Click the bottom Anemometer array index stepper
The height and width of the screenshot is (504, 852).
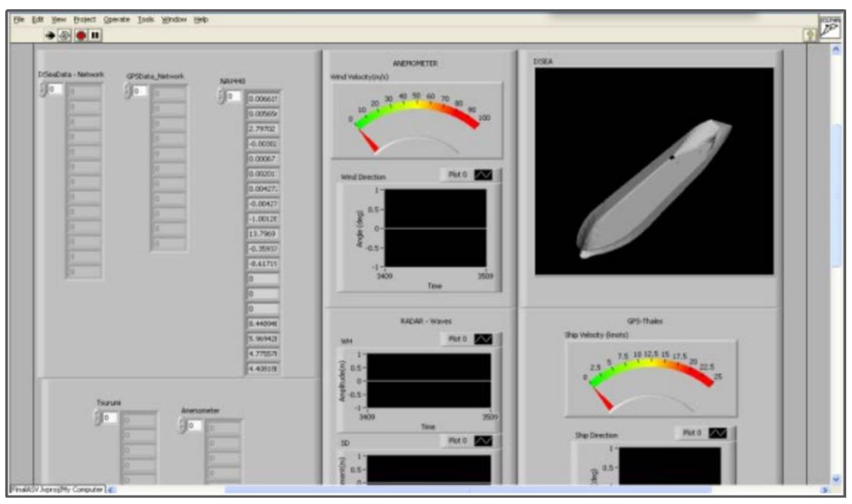tap(183, 426)
